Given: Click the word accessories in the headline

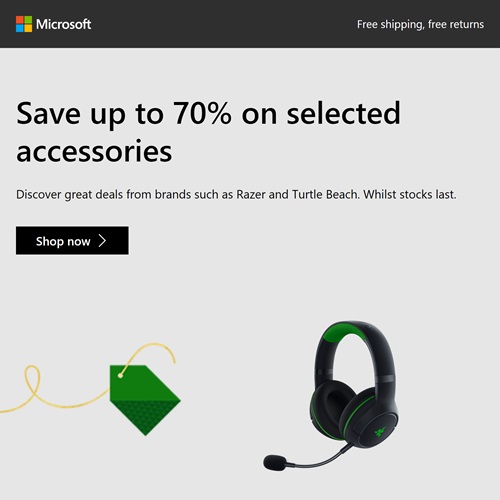Looking at the screenshot, I should (x=94, y=152).
